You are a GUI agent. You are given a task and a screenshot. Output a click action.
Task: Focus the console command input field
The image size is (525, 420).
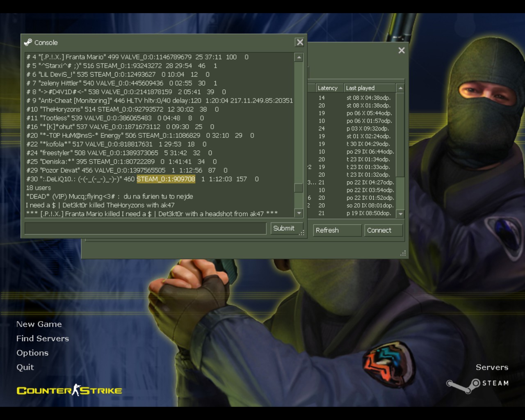tap(146, 228)
